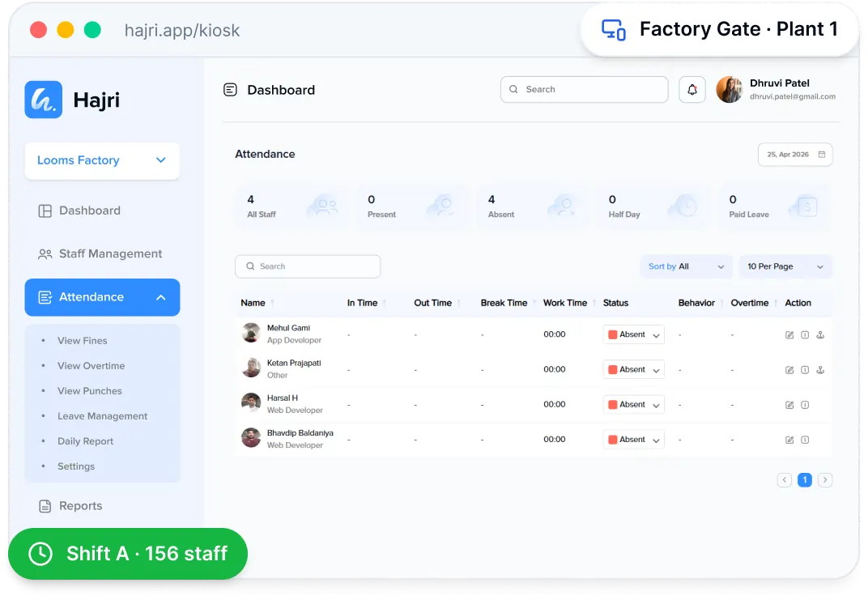The image size is (868, 600).
Task: Click the page 1 pagination button
Action: click(x=804, y=480)
